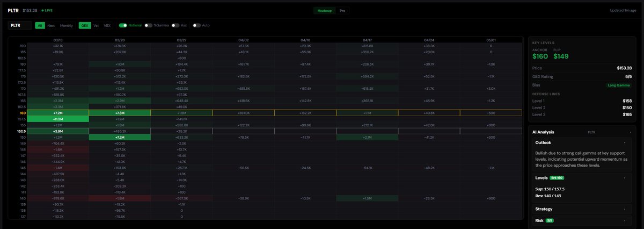Viewport: 644px width, 229px height.
Task: Select the All expirations filter
Action: pyautogui.click(x=40, y=25)
